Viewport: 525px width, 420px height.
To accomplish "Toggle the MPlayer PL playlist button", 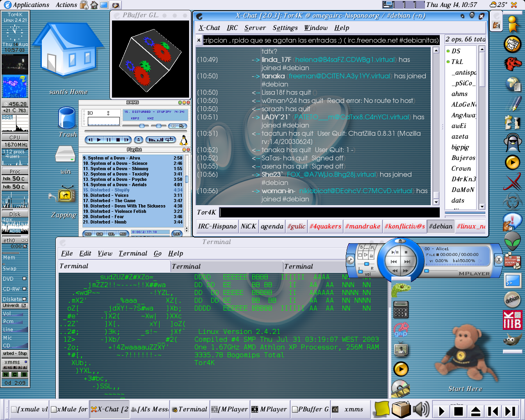I will (372, 248).
